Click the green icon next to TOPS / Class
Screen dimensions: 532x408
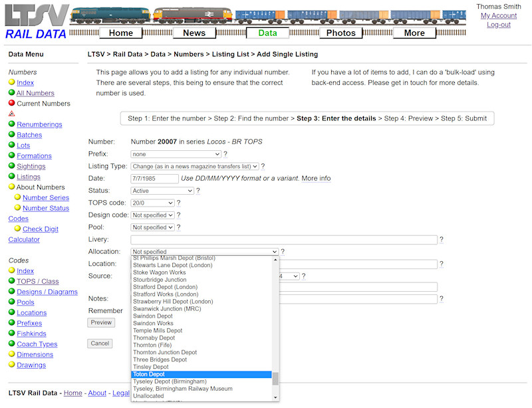coord(11,281)
